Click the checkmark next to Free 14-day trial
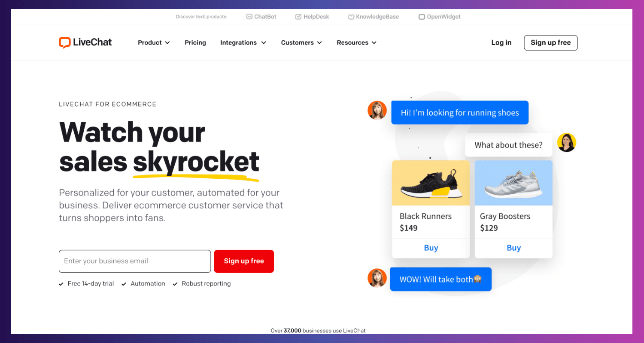Screen dimensions: 644x343 (x=61, y=284)
